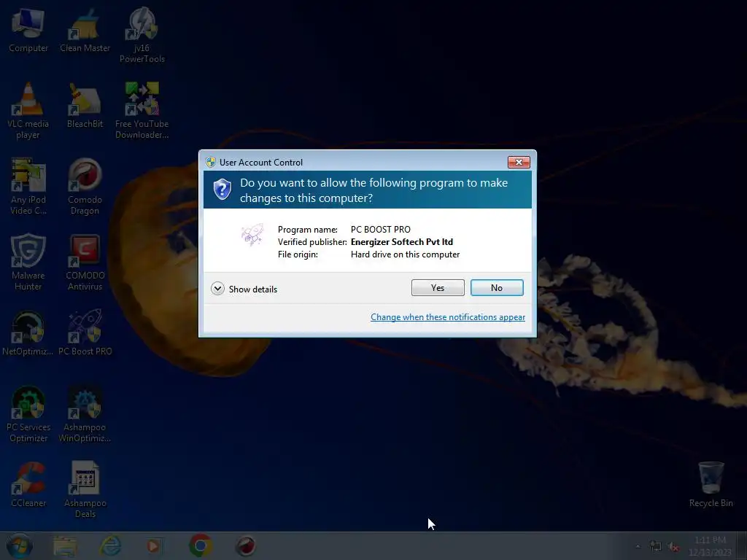747x560 pixels.
Task: Select Any iPod Video Converter shortcut
Action: point(28,187)
